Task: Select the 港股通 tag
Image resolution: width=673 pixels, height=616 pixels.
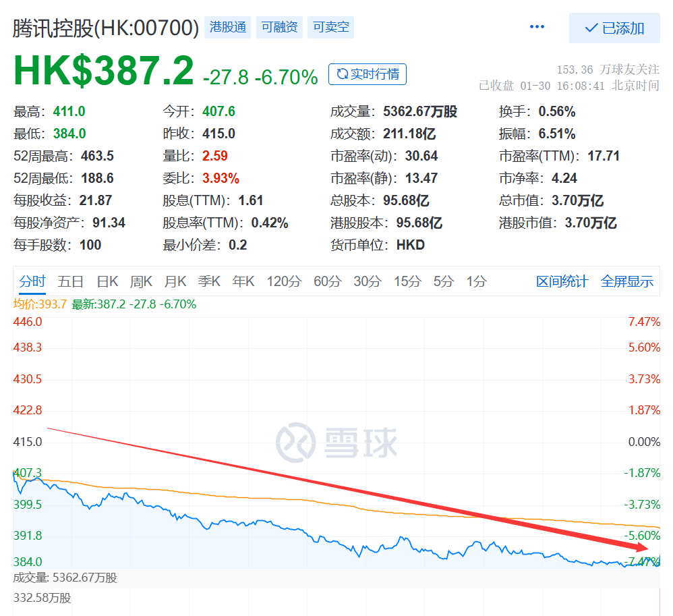Action: [x=227, y=27]
